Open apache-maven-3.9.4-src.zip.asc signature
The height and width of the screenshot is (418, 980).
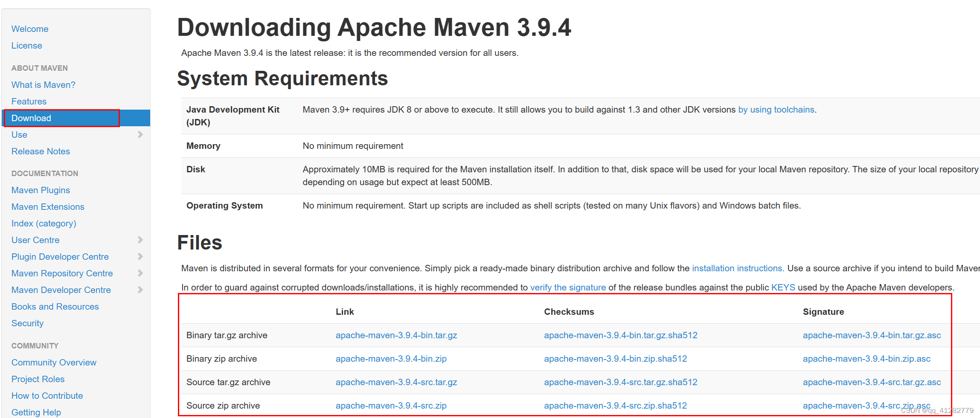867,406
